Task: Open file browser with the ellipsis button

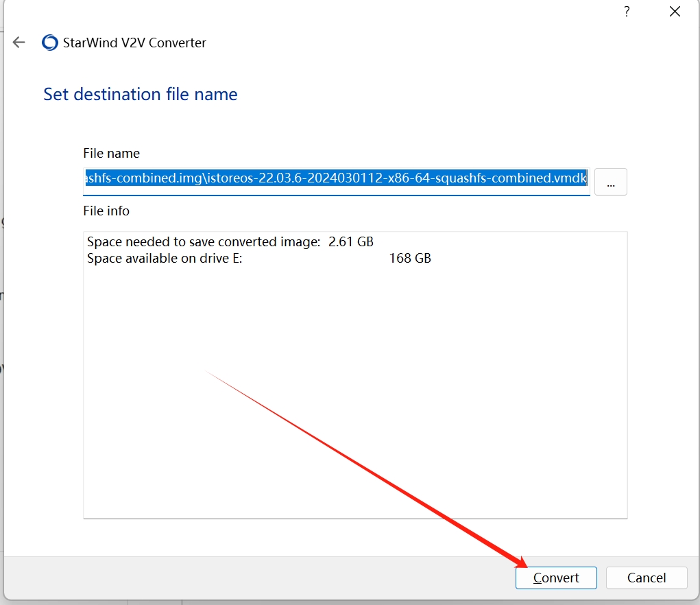Action: click(611, 182)
